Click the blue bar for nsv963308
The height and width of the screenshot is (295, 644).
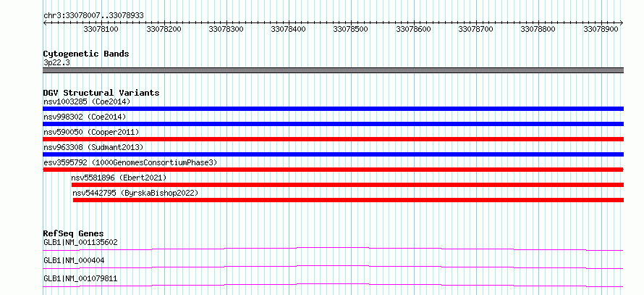coord(333,154)
